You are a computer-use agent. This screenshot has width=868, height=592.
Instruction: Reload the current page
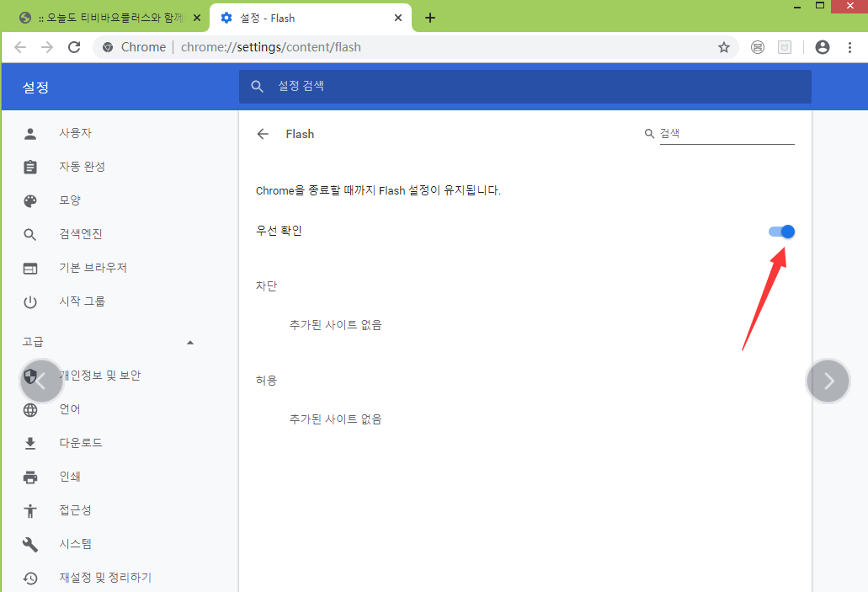[x=74, y=47]
